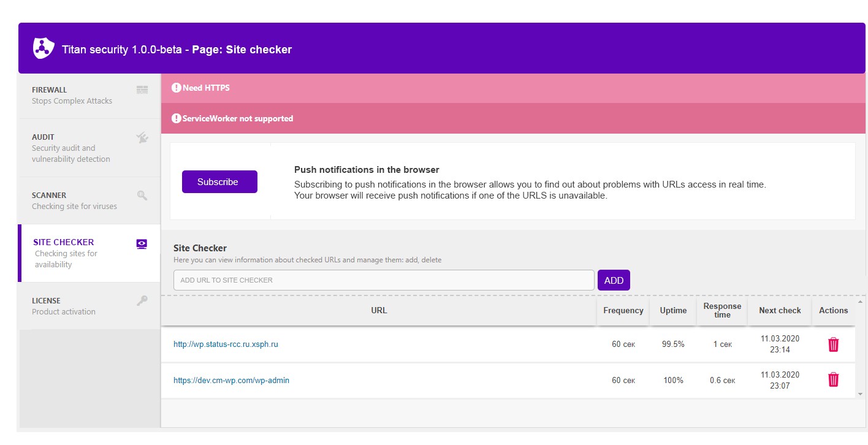This screenshot has height=445, width=868.
Task: Click the Firewall brick wall icon
Action: coord(142,90)
